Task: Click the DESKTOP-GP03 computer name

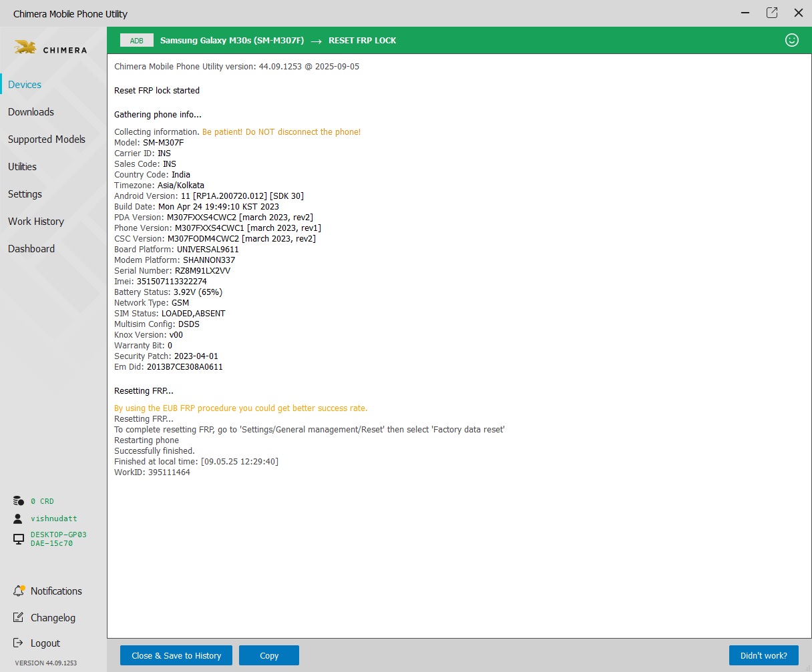Action: pos(59,539)
